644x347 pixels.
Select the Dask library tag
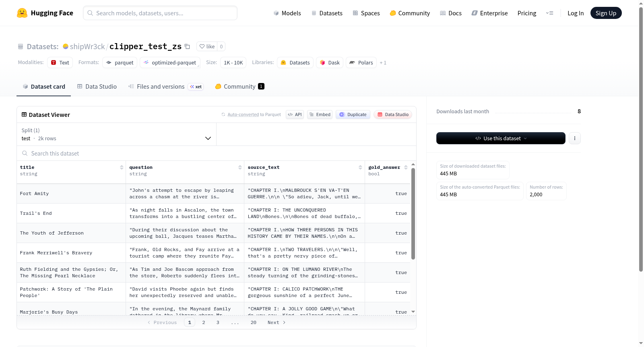pyautogui.click(x=330, y=62)
